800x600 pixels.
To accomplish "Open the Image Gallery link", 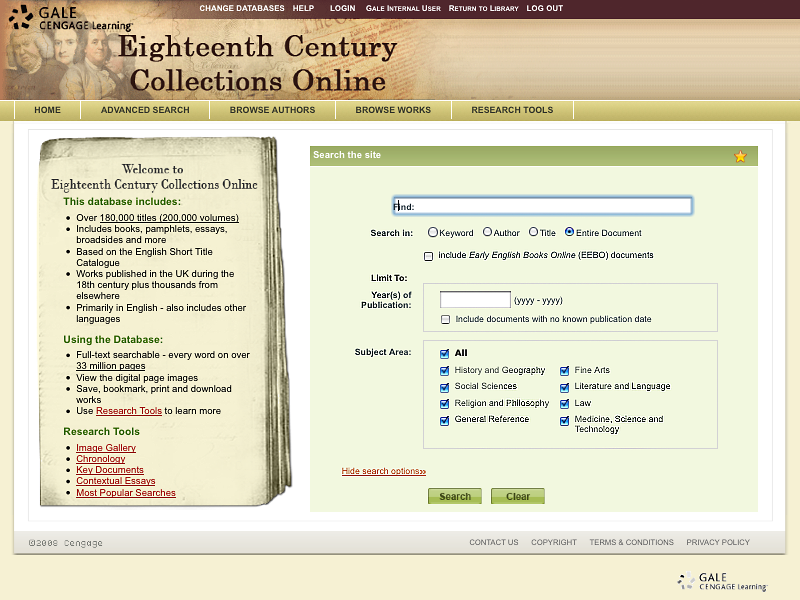I will 106,448.
